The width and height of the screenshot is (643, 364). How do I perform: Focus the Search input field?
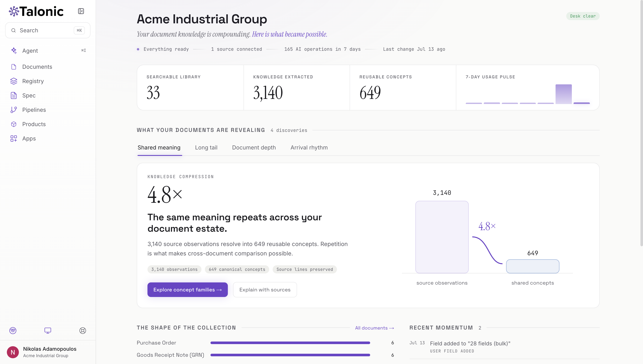tap(48, 30)
